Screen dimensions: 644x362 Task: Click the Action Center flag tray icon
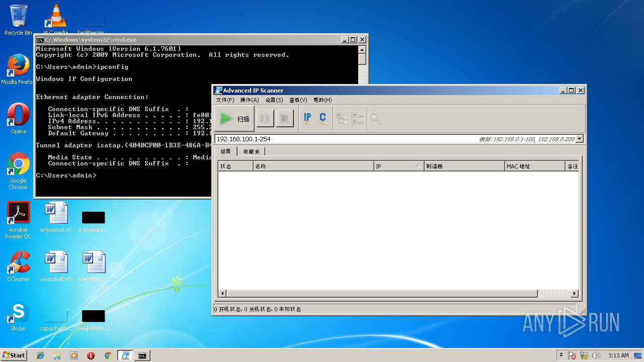[572, 355]
